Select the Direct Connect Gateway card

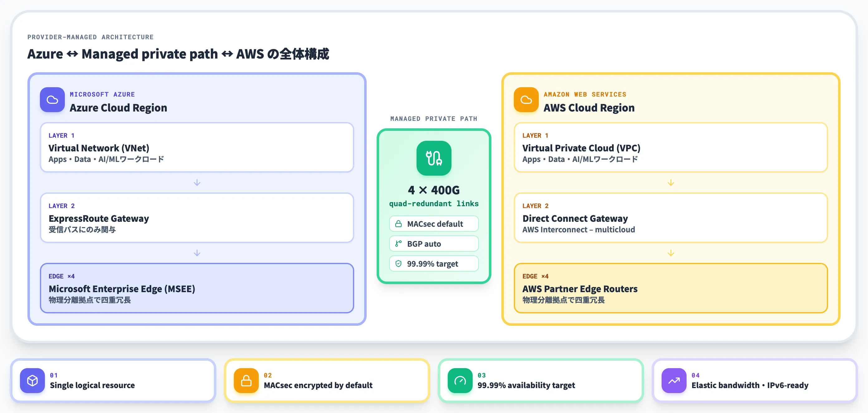click(x=671, y=218)
